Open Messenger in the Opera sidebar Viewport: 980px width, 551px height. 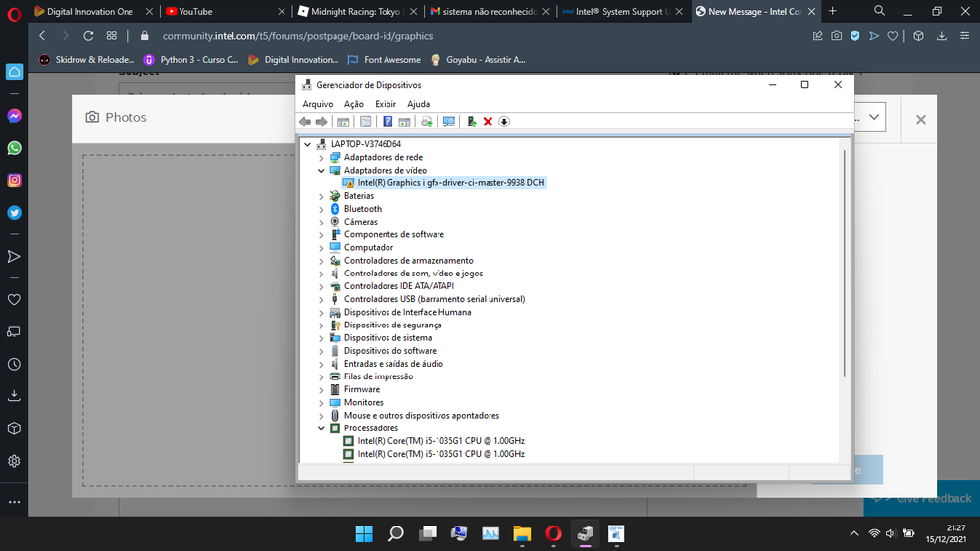[x=14, y=116]
